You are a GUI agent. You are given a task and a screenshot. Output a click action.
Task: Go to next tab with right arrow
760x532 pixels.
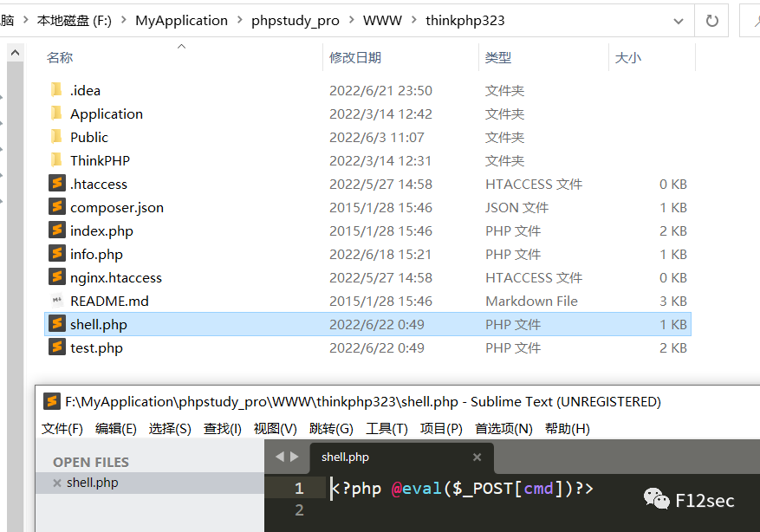tap(295, 457)
